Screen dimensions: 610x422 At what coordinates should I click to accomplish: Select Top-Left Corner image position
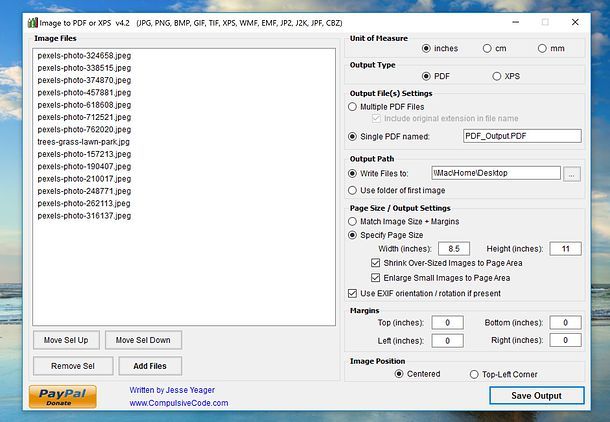474,374
